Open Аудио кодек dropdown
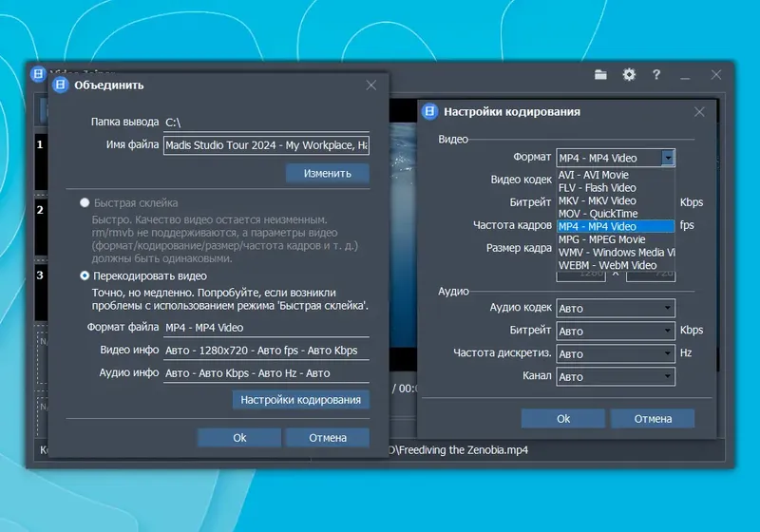 [616, 308]
